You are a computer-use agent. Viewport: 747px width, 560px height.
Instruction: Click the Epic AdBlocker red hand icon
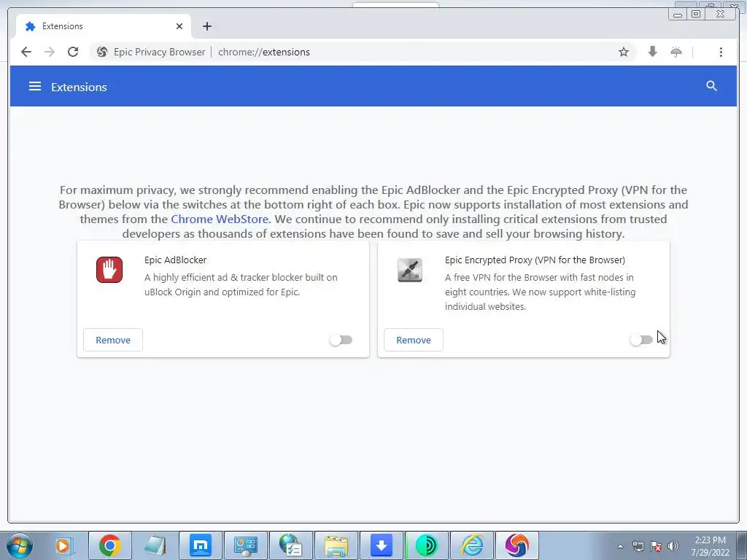click(109, 270)
